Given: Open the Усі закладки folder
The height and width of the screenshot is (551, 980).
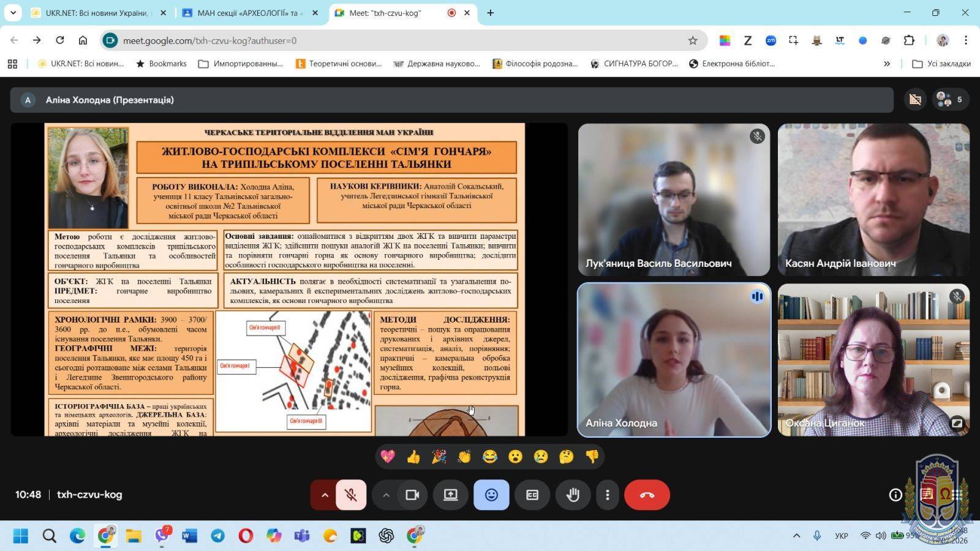Looking at the screenshot, I should click(x=941, y=64).
